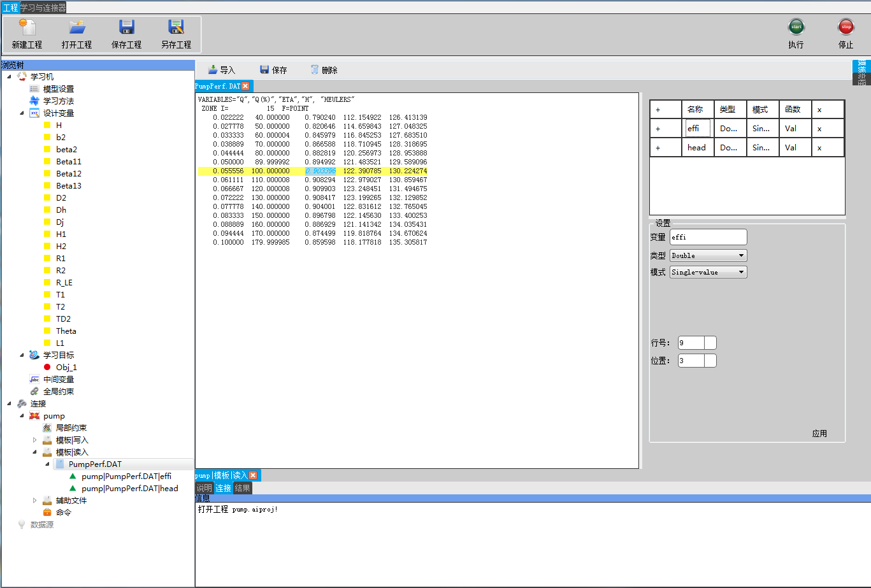This screenshot has height=588, width=871.
Task: Close the PumpPerf.DAT tab
Action: coord(245,85)
